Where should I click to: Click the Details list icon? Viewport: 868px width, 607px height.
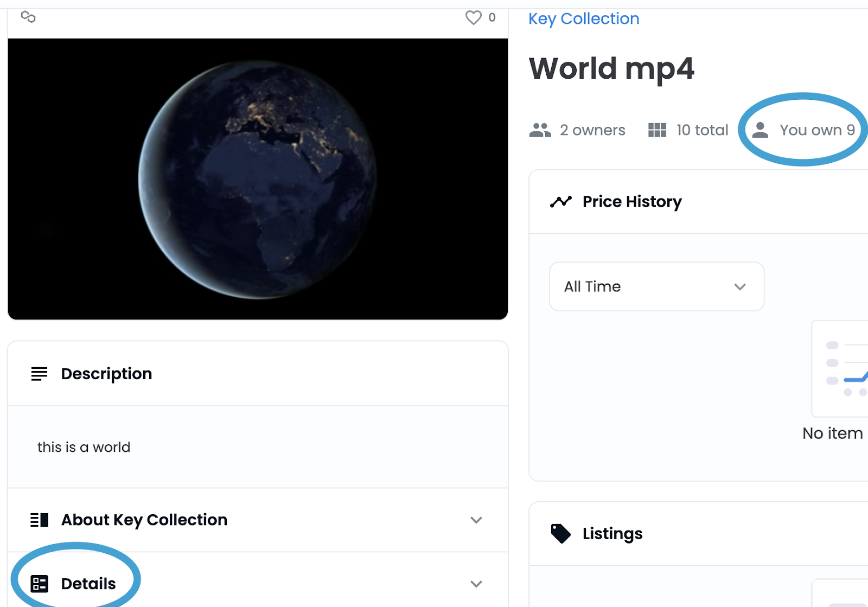pos(39,584)
